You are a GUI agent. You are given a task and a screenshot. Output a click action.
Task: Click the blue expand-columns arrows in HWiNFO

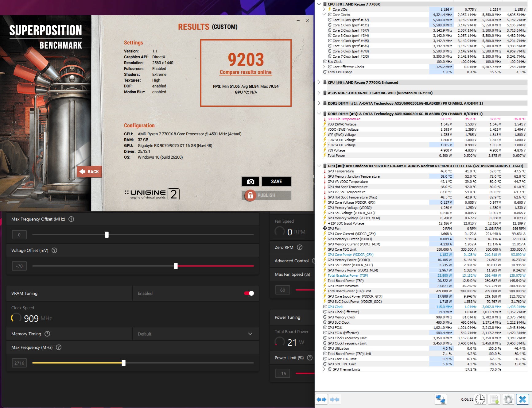(x=321, y=399)
